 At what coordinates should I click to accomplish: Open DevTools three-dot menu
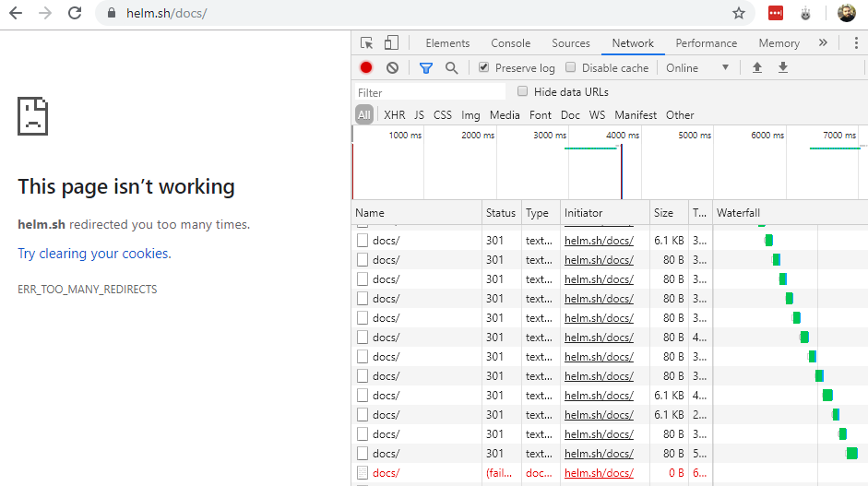856,43
